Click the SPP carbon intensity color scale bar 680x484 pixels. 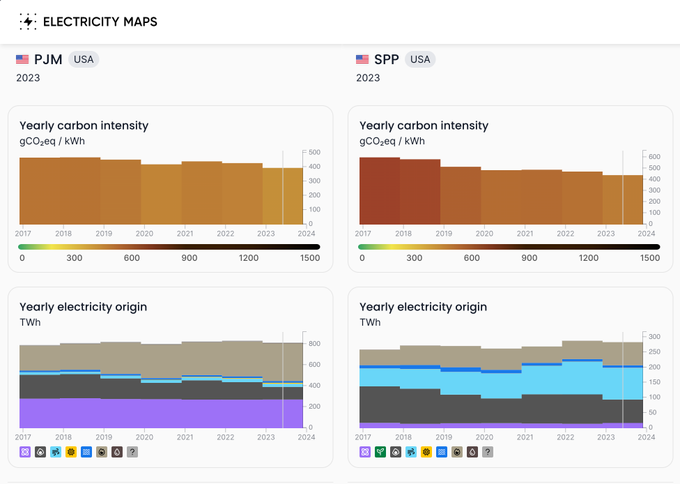(509, 247)
